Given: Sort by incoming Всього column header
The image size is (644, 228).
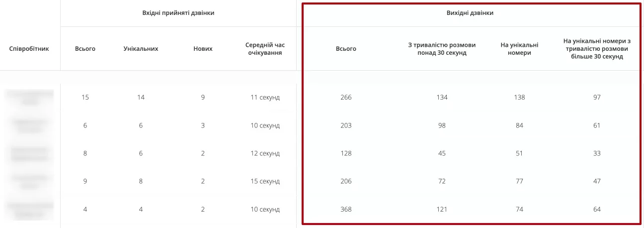Looking at the screenshot, I should (85, 49).
